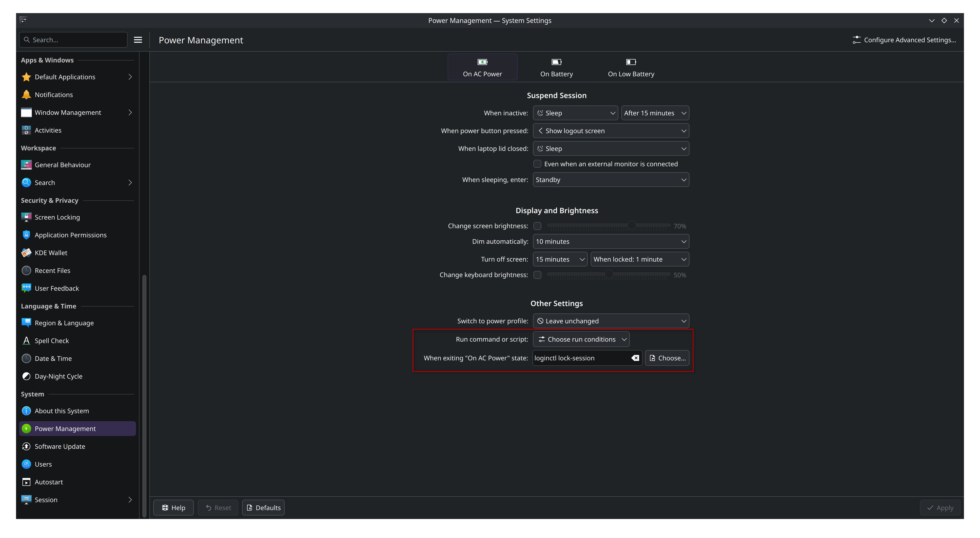Select the Autostart sidebar icon
This screenshot has width=980, height=538.
(x=26, y=482)
